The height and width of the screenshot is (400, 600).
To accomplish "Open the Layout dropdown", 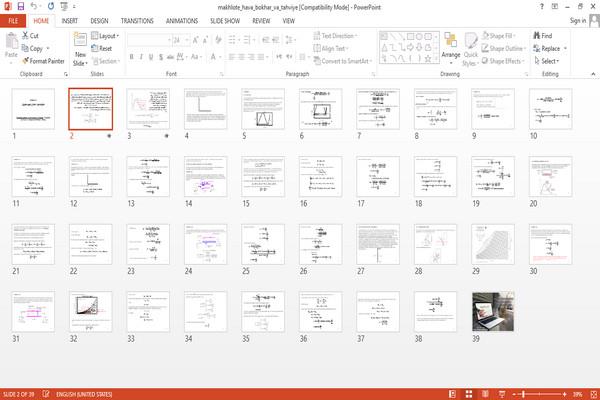I will 105,36.
